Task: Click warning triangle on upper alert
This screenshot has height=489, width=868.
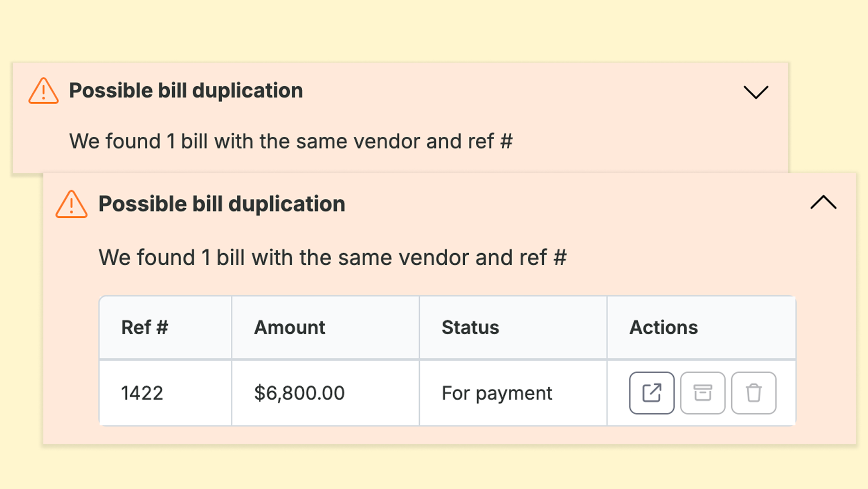Action: click(43, 91)
